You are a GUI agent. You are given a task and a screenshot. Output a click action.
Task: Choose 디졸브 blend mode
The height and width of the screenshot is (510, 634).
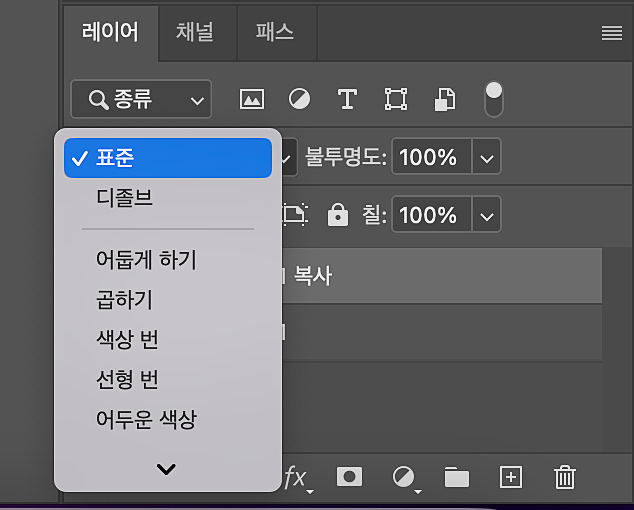point(168,198)
